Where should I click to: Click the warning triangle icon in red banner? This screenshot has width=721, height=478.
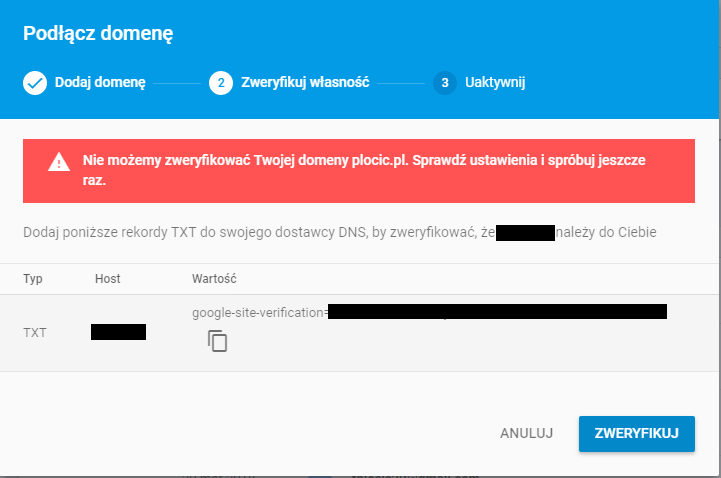click(59, 162)
